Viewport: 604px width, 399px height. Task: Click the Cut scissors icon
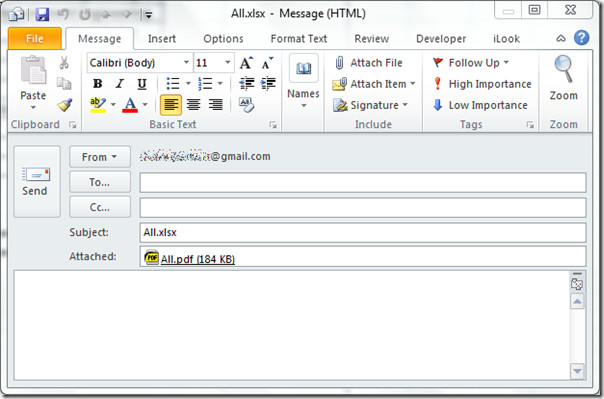point(64,62)
